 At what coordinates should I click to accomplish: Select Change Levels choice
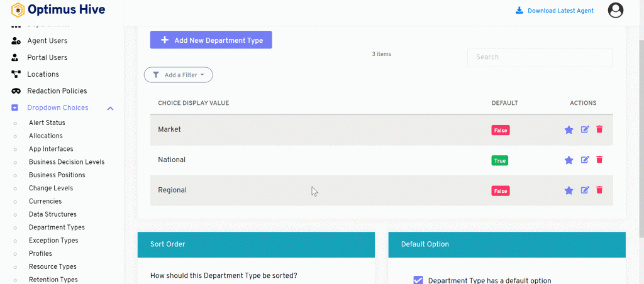pos(51,188)
